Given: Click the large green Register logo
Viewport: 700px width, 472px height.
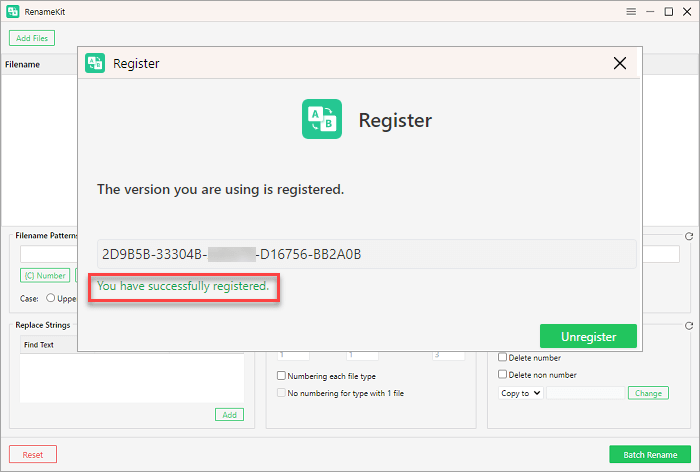Looking at the screenshot, I should [x=322, y=119].
